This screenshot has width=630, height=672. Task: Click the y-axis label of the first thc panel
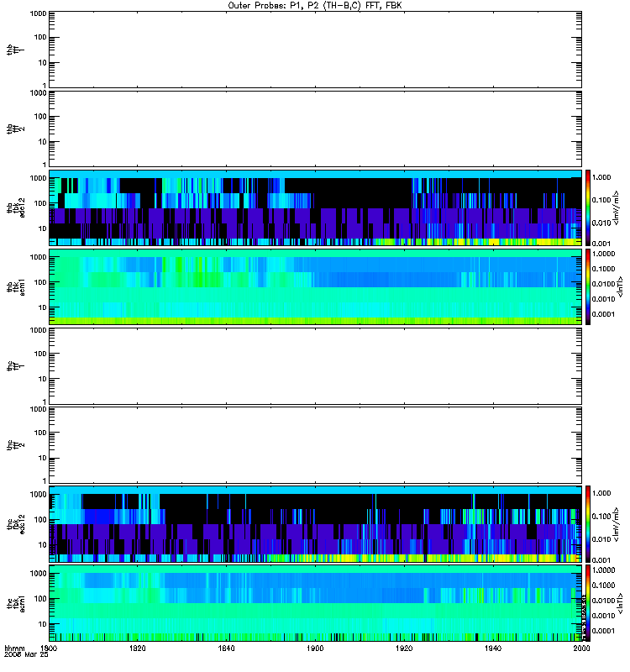click(15, 366)
